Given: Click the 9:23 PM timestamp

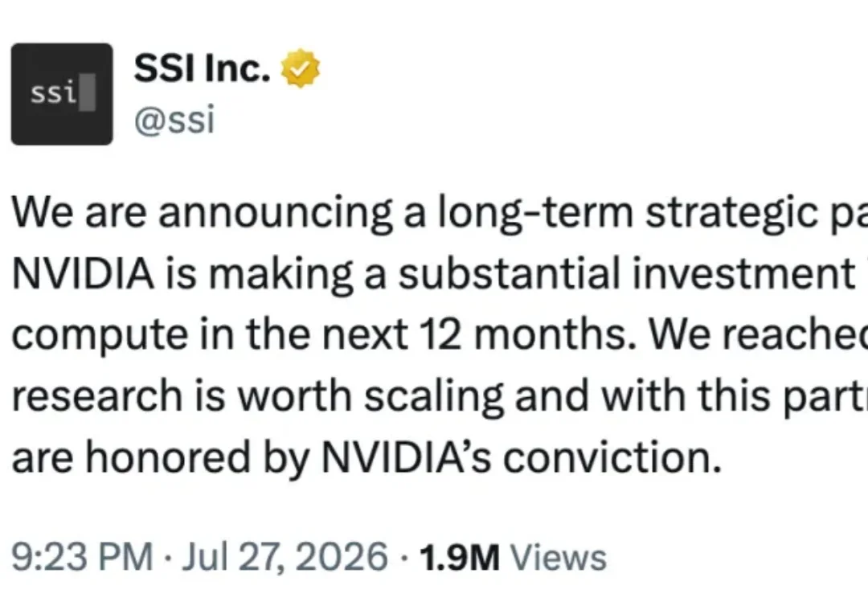Looking at the screenshot, I should click(x=82, y=556).
